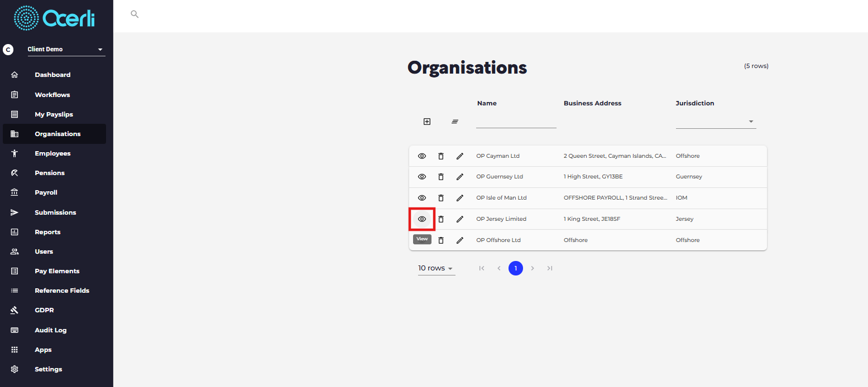
Task: Click the Name filter input field
Action: click(x=516, y=122)
